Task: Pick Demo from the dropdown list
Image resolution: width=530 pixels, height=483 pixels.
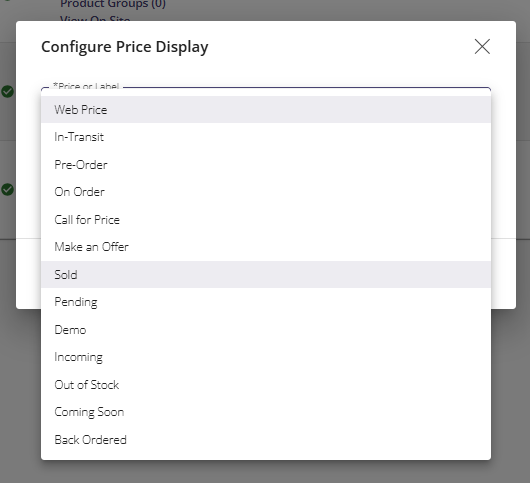Action: (266, 330)
